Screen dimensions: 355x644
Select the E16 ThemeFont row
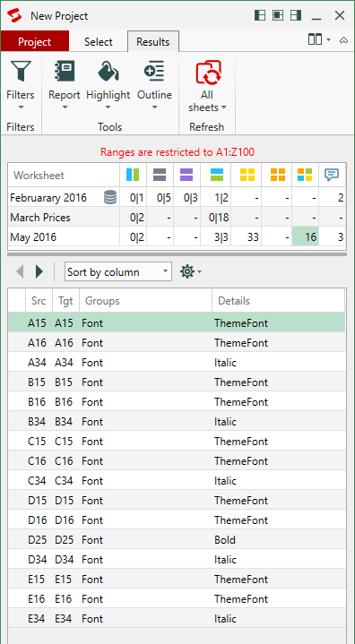pos(177,599)
